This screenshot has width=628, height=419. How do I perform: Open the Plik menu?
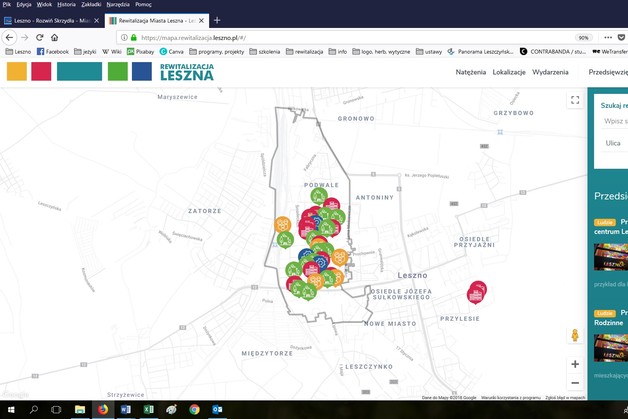click(7, 4)
